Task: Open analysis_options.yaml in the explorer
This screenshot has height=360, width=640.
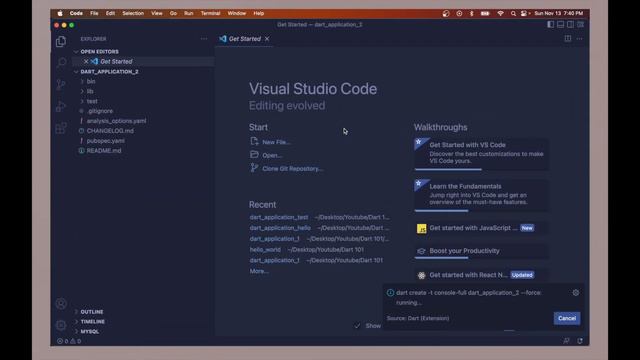Action: pos(116,121)
